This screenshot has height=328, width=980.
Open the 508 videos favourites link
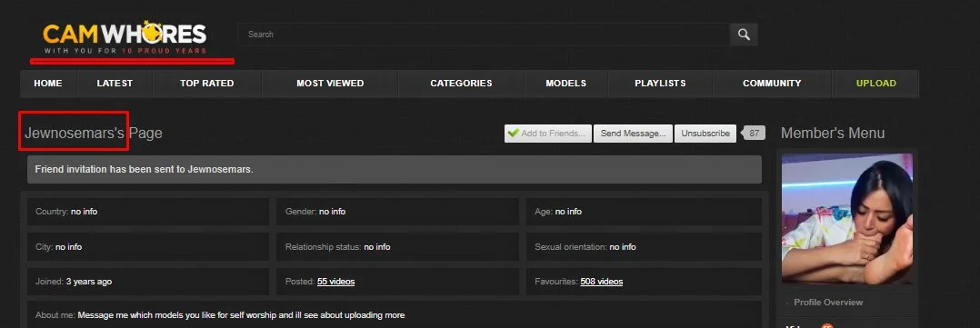point(601,282)
